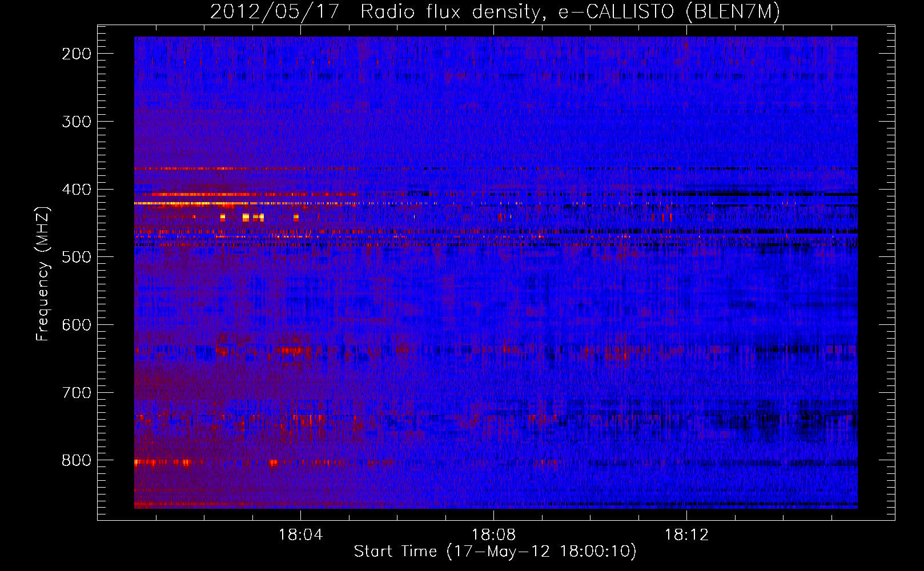Click the 18:12 time tick label
Image resolution: width=924 pixels, height=571 pixels.
(686, 535)
